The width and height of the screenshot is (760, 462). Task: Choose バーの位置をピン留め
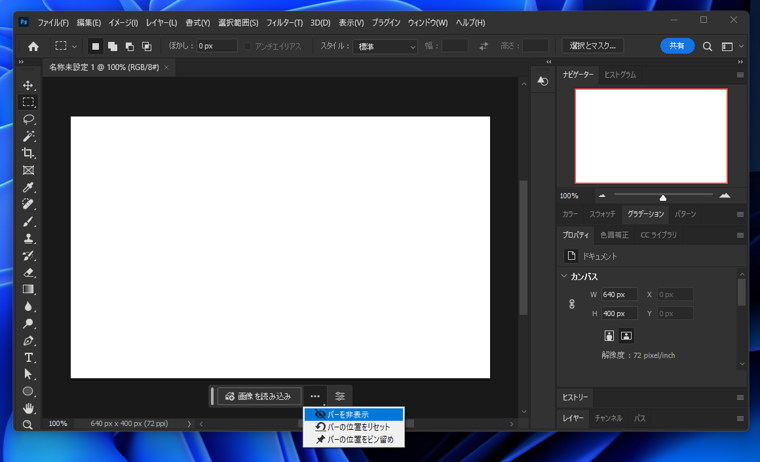(354, 440)
